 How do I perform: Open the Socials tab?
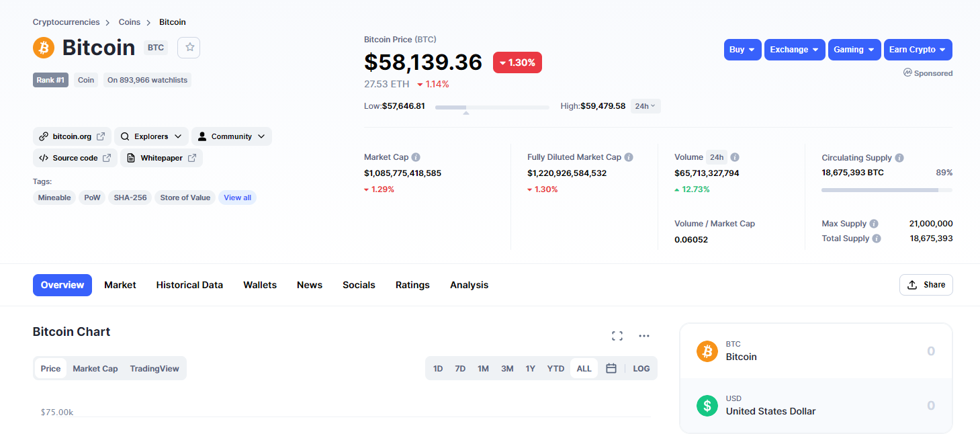pos(359,285)
